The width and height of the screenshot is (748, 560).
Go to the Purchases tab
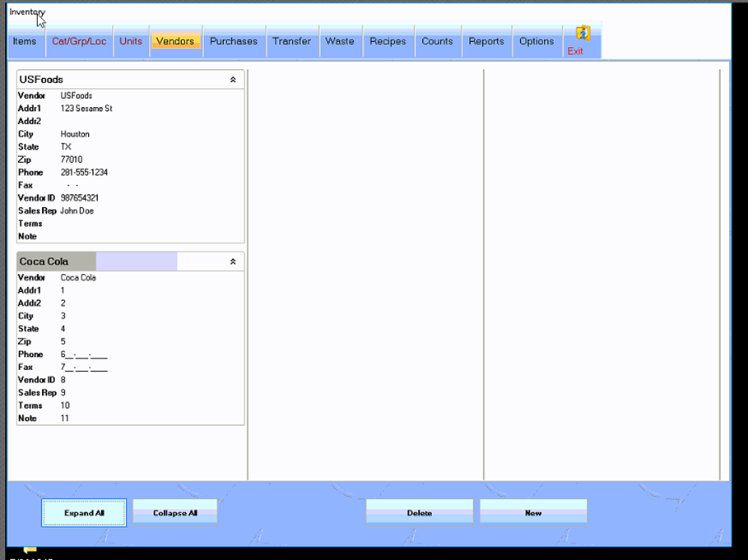tap(234, 41)
